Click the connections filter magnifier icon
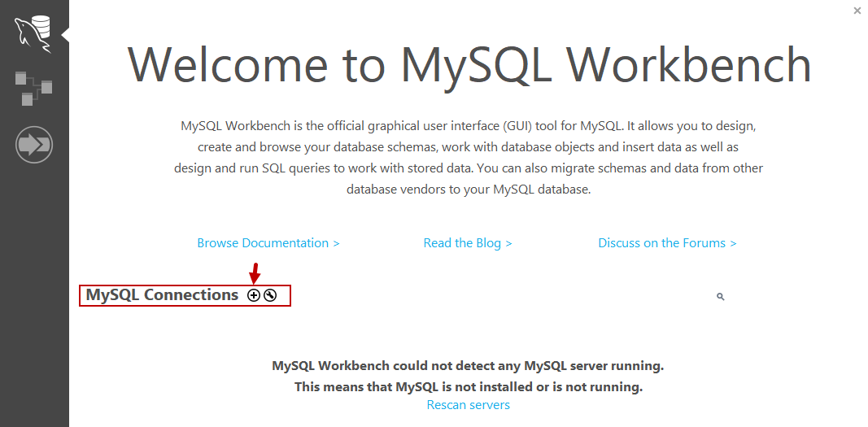 coord(720,297)
